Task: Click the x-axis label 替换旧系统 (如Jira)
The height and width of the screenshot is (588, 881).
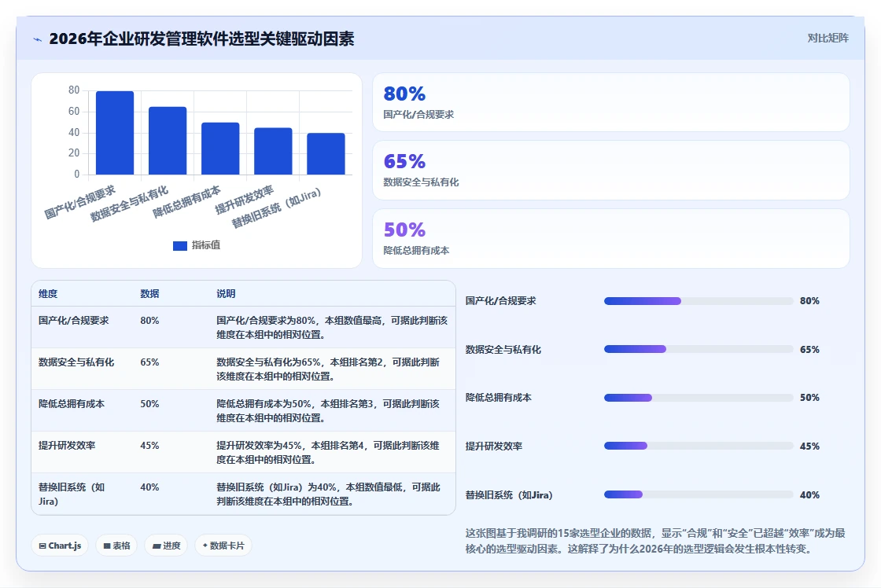Action: click(x=276, y=208)
